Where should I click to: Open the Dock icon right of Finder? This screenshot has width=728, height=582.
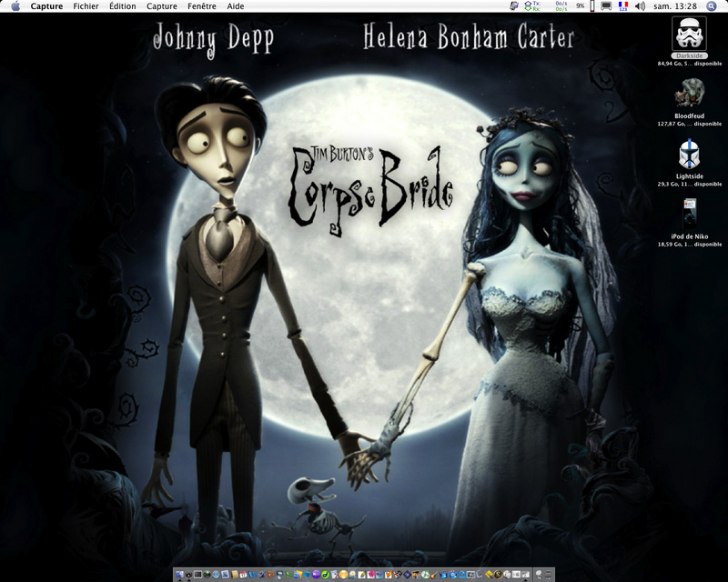coord(188,575)
